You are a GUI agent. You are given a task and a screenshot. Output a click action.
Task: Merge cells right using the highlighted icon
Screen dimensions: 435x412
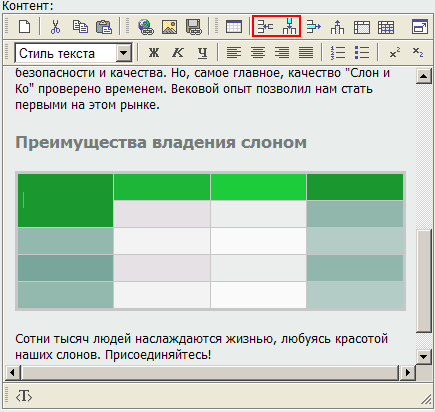[x=265, y=26]
